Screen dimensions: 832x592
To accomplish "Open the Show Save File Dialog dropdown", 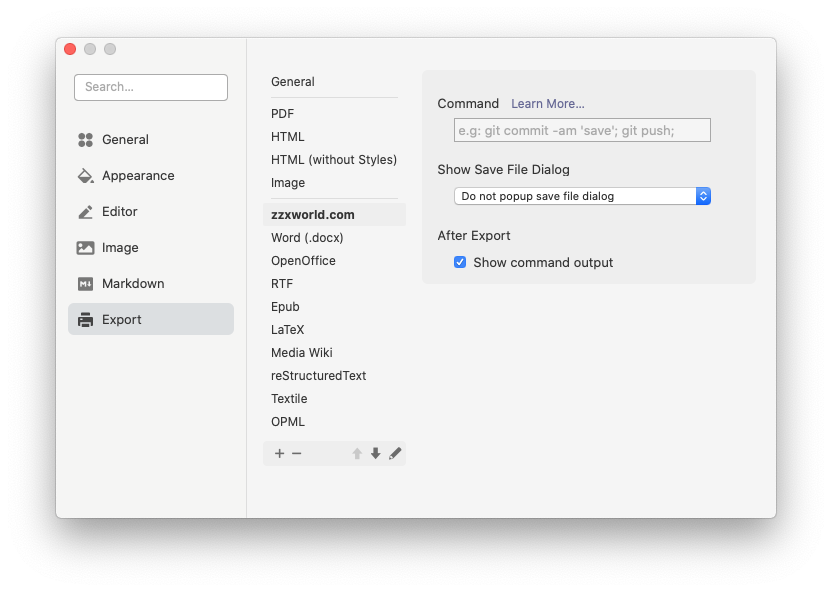I will pyautogui.click(x=582, y=196).
